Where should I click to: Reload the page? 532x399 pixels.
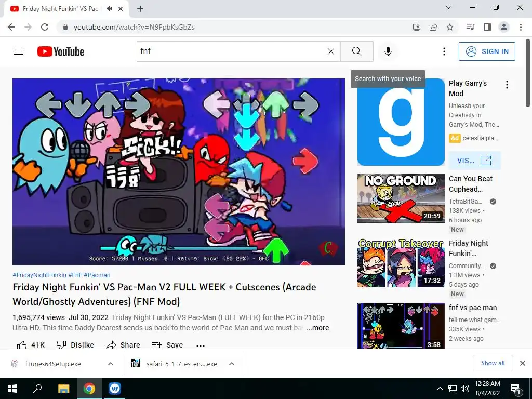(45, 27)
